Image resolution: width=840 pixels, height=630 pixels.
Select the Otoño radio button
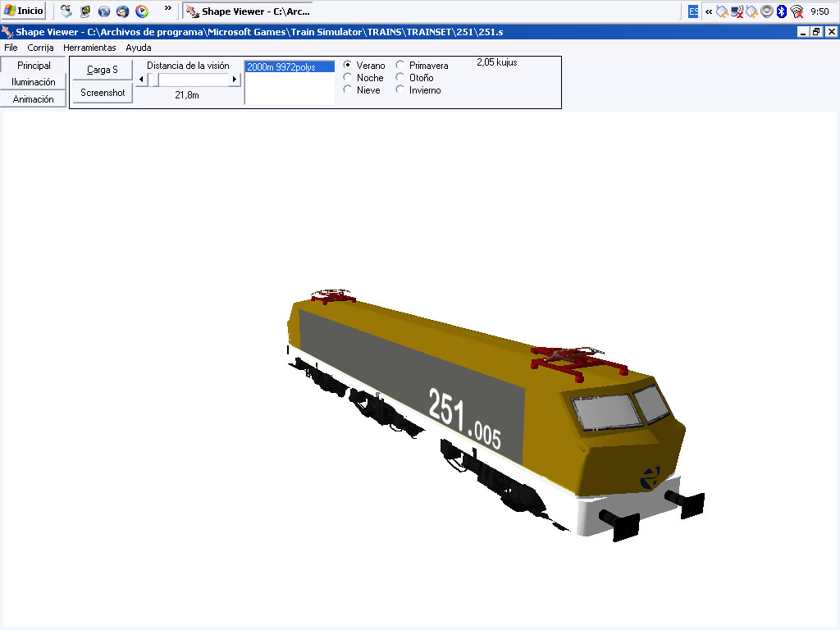point(400,78)
